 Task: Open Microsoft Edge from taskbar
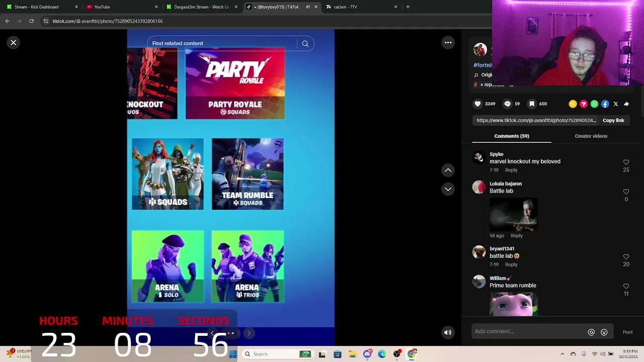382,354
